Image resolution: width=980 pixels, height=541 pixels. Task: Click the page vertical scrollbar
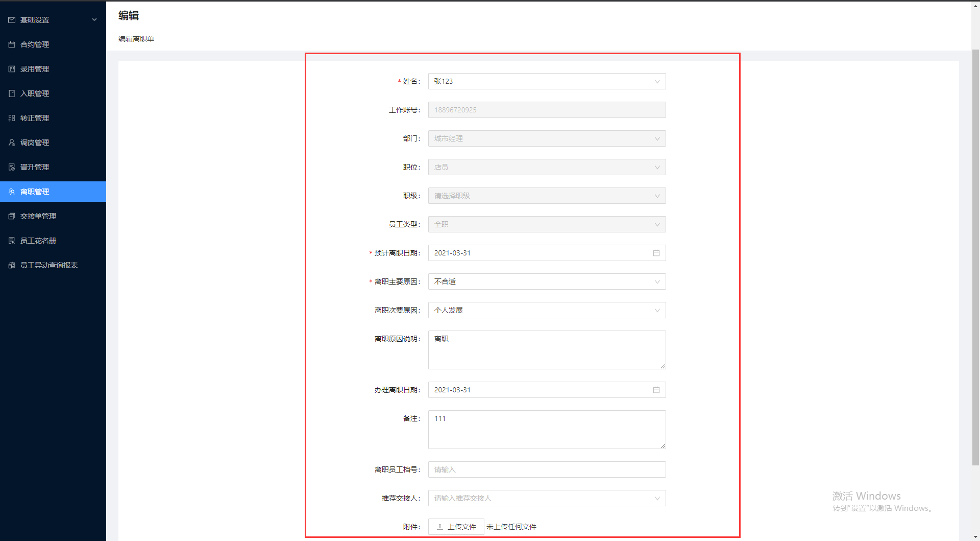[x=975, y=257]
